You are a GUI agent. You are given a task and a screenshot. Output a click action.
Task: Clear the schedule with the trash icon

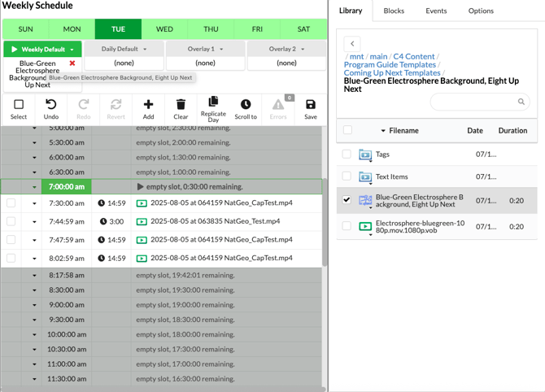tap(181, 105)
